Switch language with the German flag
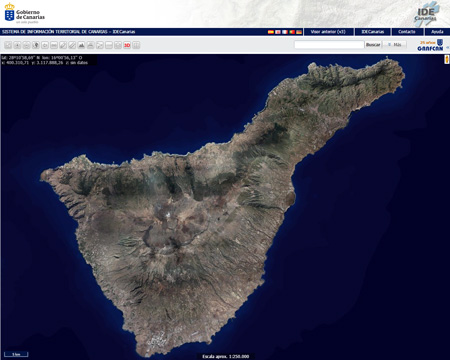Screen dimensions: 450x360 [299, 32]
